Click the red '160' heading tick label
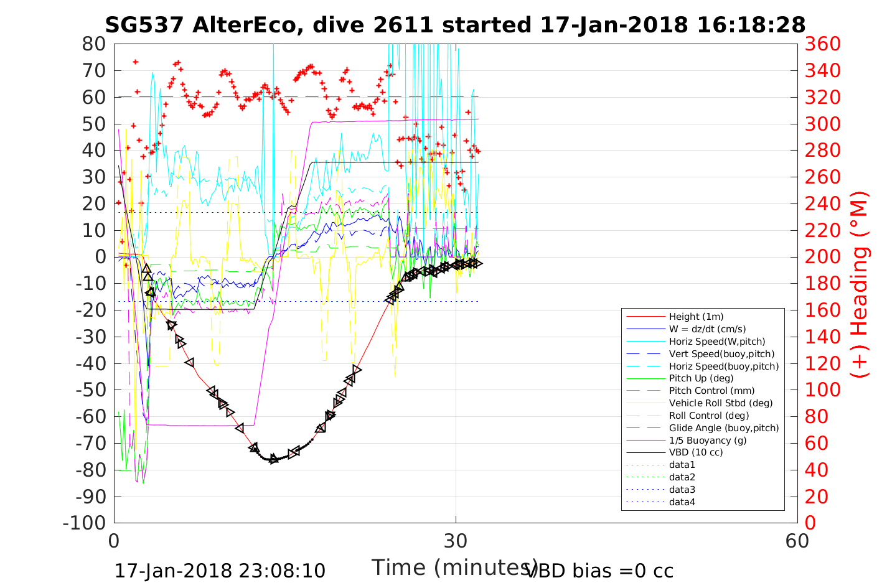Viewport: 882px width, 588px height. click(x=822, y=310)
